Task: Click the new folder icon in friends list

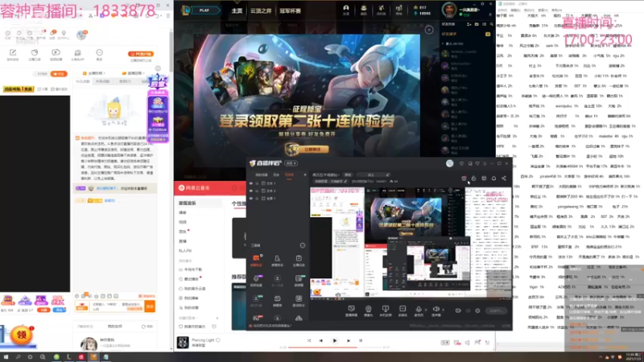Action: coord(477,25)
